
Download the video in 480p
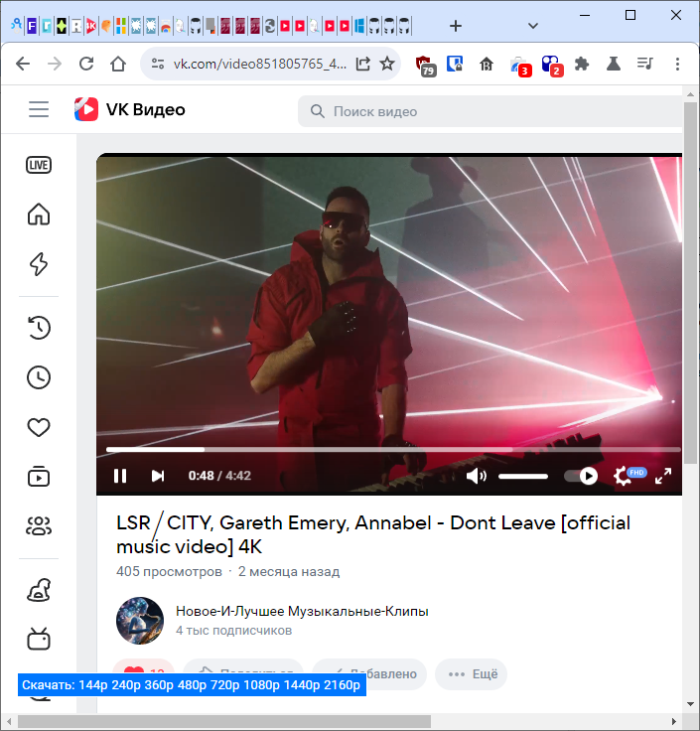[x=192, y=685]
